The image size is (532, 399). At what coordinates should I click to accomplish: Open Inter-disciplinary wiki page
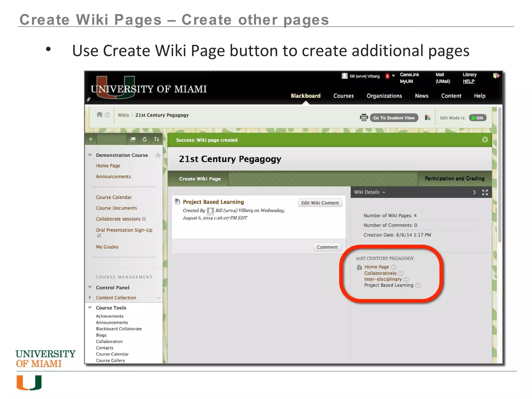click(x=383, y=279)
